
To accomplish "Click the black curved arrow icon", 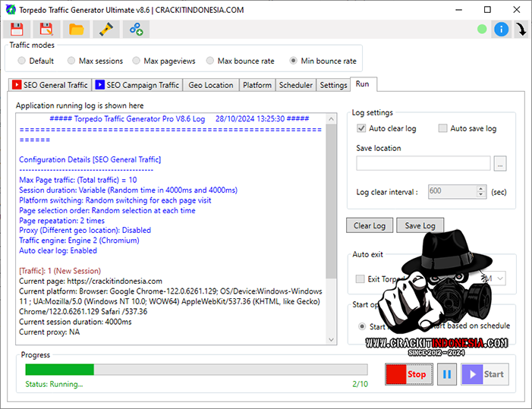I will 521,30.
